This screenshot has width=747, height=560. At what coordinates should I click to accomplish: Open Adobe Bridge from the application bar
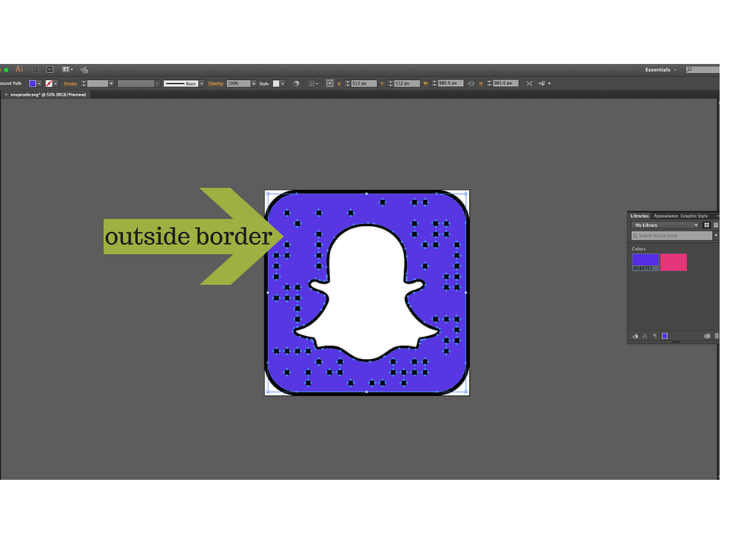(35, 69)
